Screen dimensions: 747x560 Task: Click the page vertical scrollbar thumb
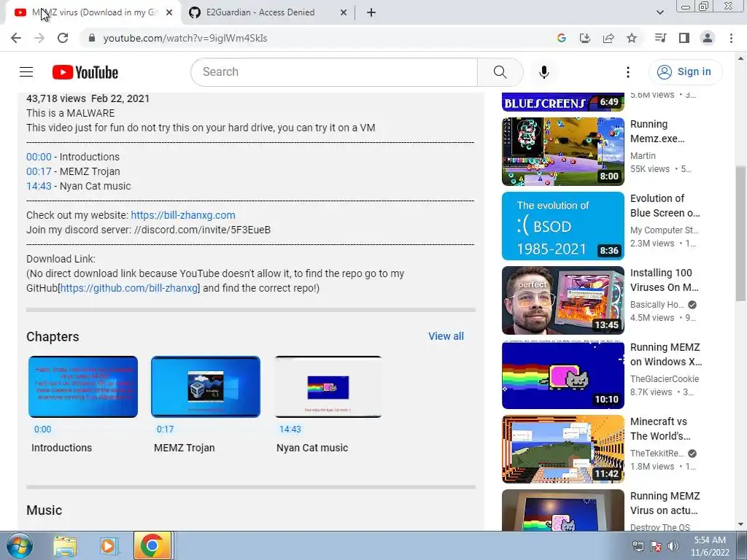tap(740, 233)
